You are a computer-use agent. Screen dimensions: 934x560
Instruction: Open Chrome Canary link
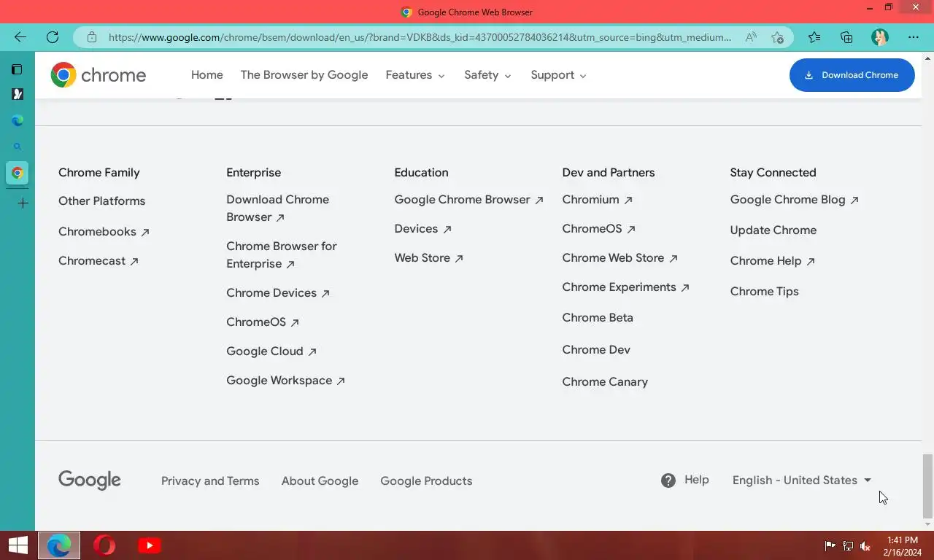point(605,382)
